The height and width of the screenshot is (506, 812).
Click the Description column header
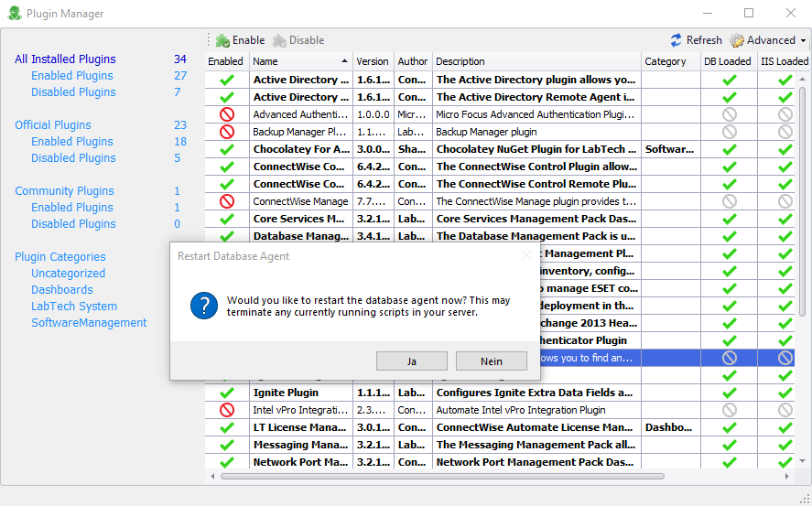(536, 61)
